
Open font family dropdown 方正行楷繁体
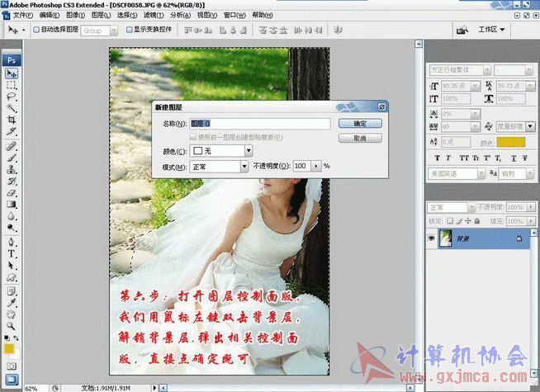(486, 70)
